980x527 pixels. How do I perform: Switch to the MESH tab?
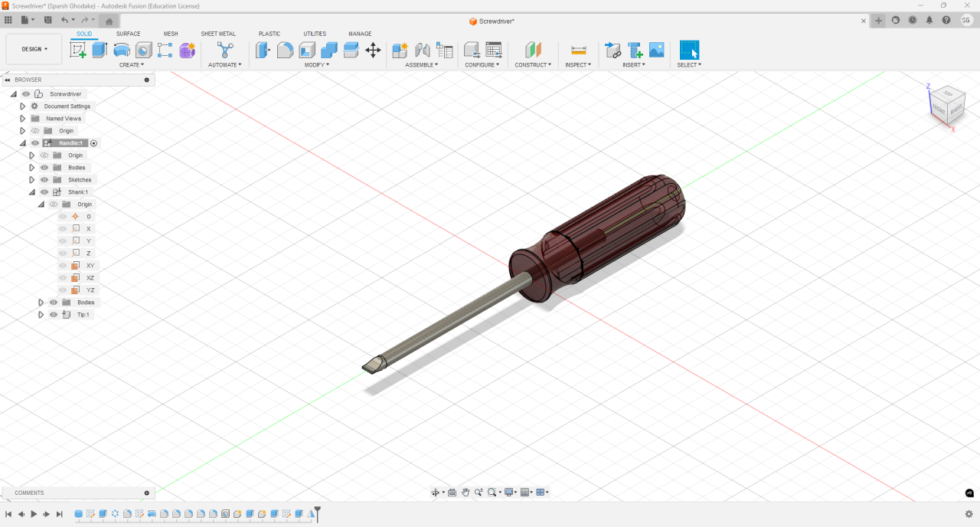pyautogui.click(x=171, y=34)
